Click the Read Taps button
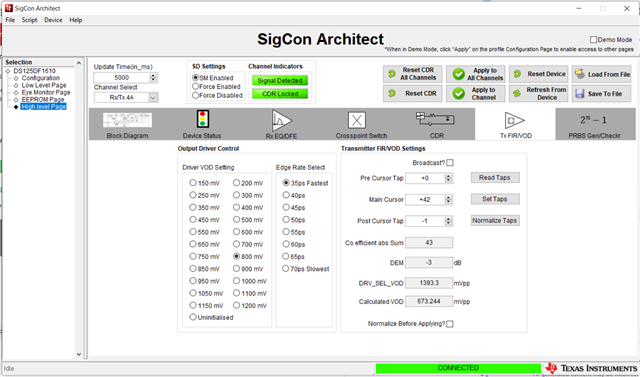The width and height of the screenshot is (640, 377). point(495,177)
